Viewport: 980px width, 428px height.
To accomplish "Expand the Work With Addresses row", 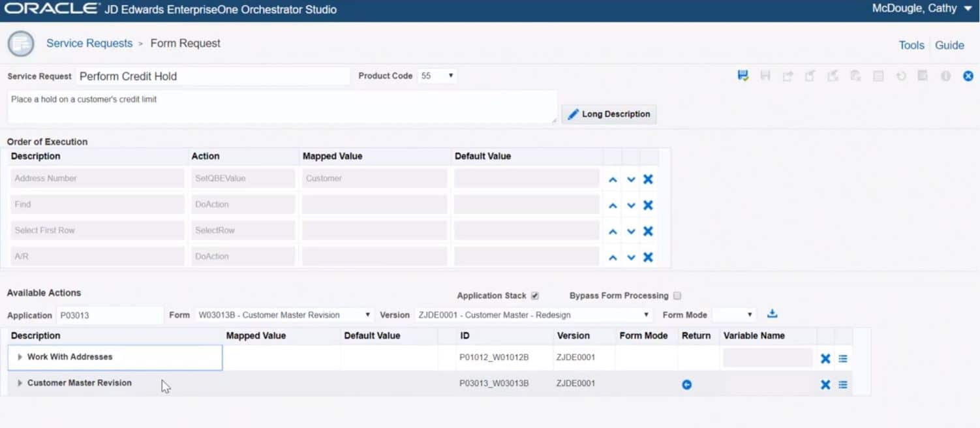I will tap(20, 358).
